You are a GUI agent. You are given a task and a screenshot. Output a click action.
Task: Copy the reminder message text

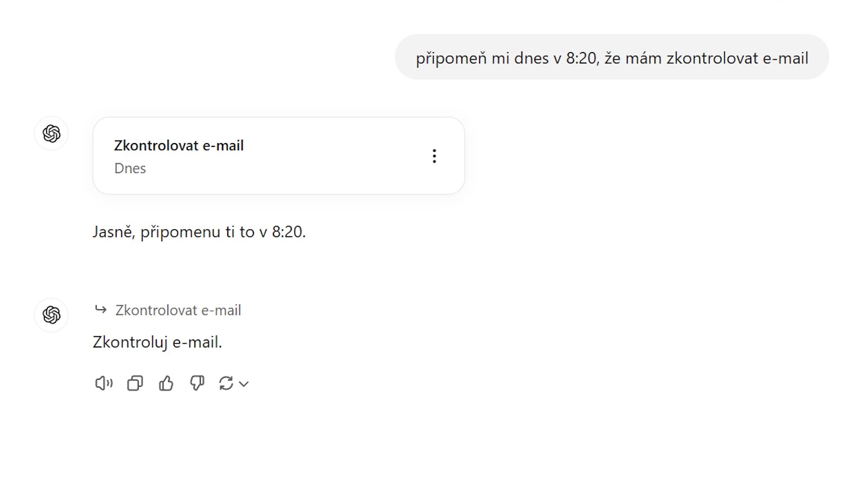135,384
